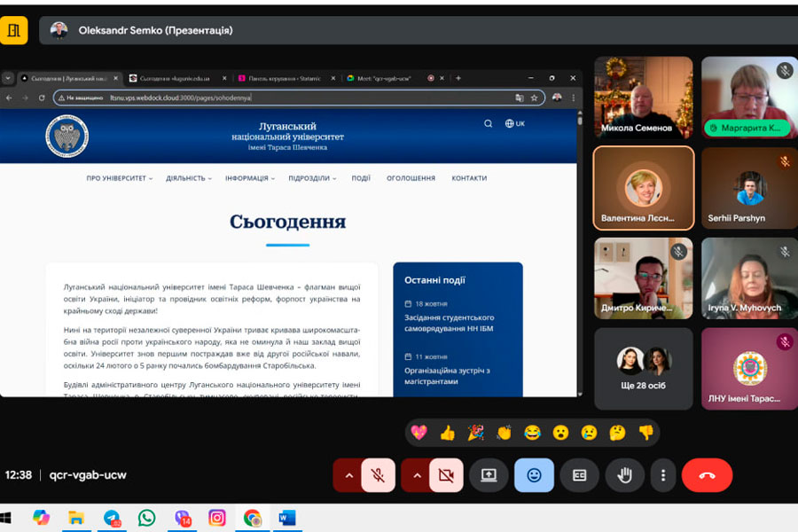This screenshot has height=532, width=798.
Task: Send the thumbs up reaction
Action: (x=447, y=433)
